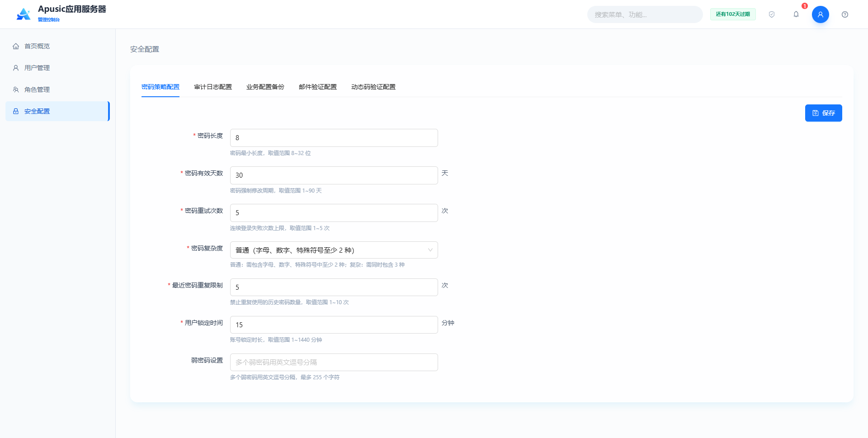
Task: Go to 首页概览 in the sidebar
Action: click(x=57, y=46)
